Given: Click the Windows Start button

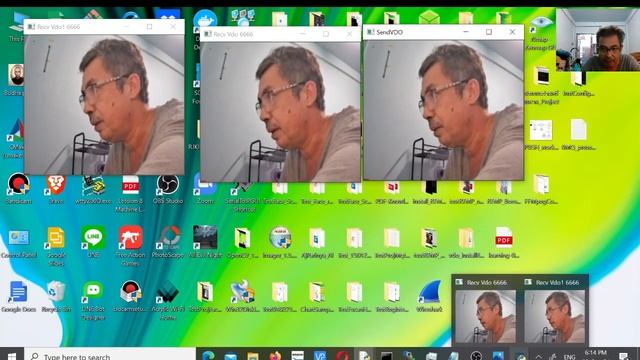Looking at the screenshot, I should point(11,356).
